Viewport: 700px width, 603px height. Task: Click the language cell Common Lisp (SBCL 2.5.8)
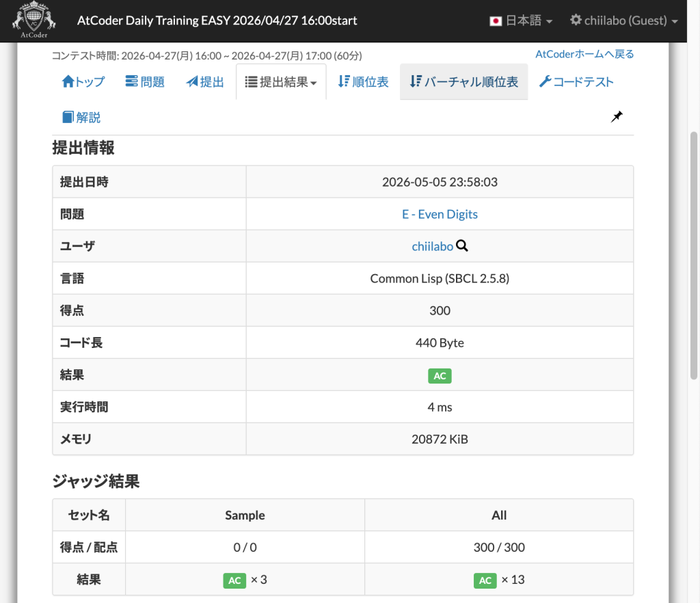440,278
